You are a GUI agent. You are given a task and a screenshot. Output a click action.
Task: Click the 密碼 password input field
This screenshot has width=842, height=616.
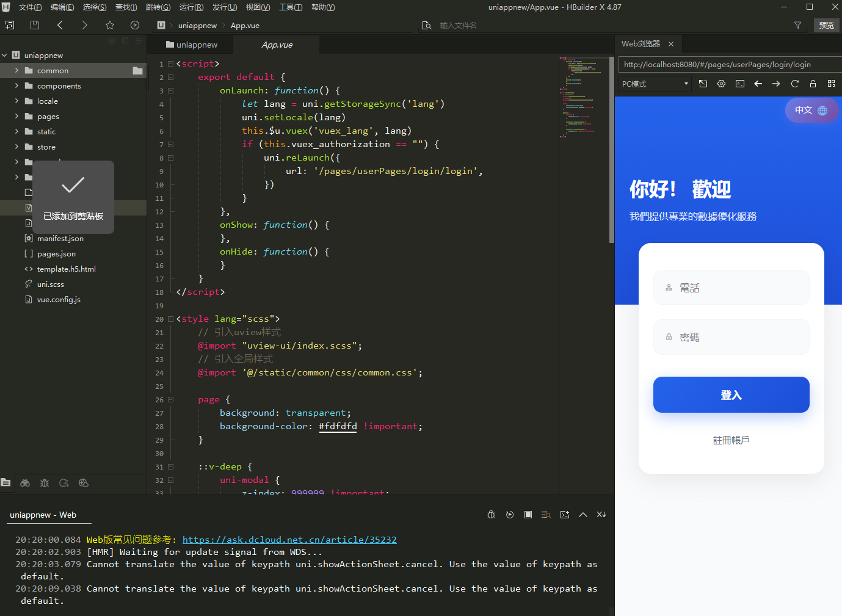(731, 337)
